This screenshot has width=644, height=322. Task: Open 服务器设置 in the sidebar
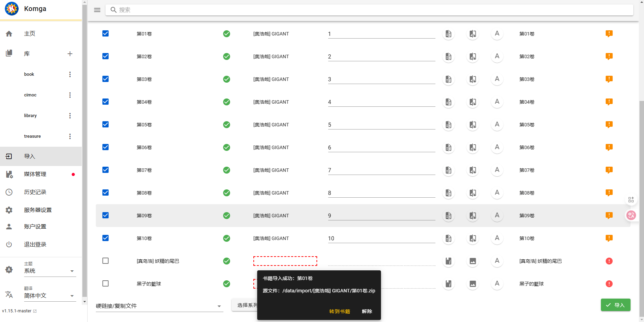(x=38, y=210)
